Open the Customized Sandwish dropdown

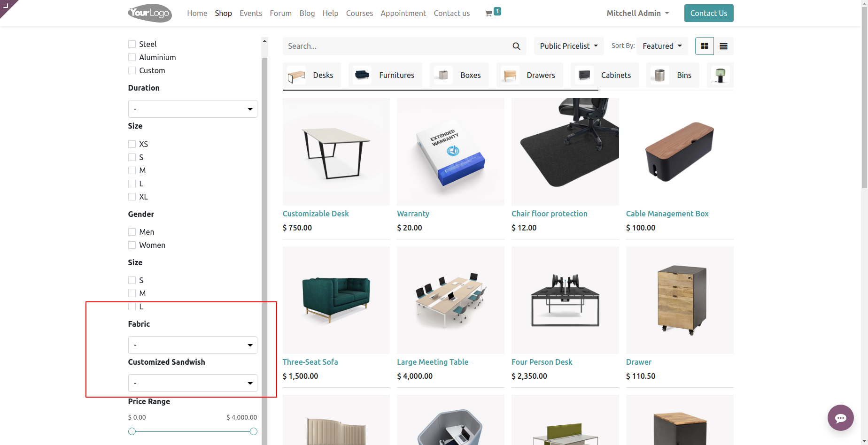[193, 383]
